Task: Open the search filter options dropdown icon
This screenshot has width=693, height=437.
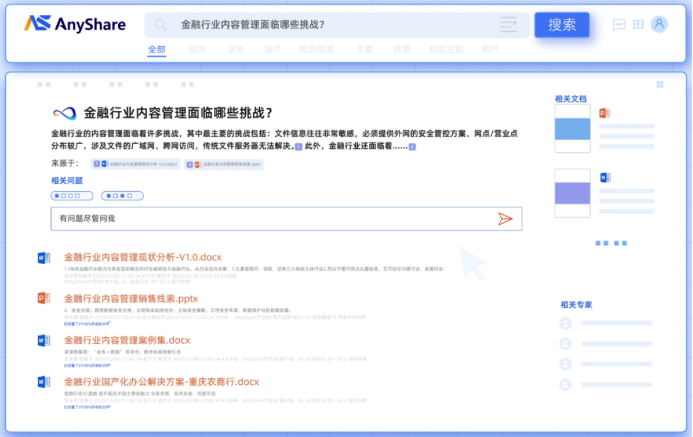Action: [508, 24]
